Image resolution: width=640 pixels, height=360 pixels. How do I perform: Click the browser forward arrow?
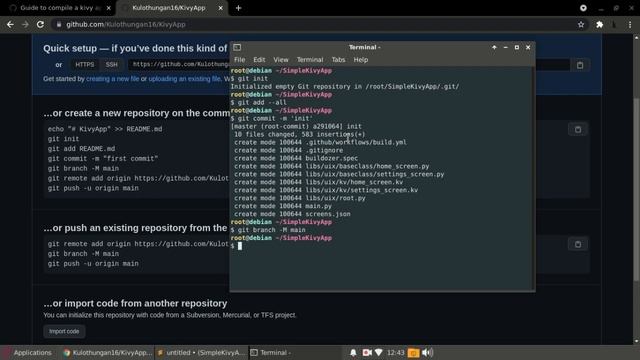pyautogui.click(x=25, y=24)
